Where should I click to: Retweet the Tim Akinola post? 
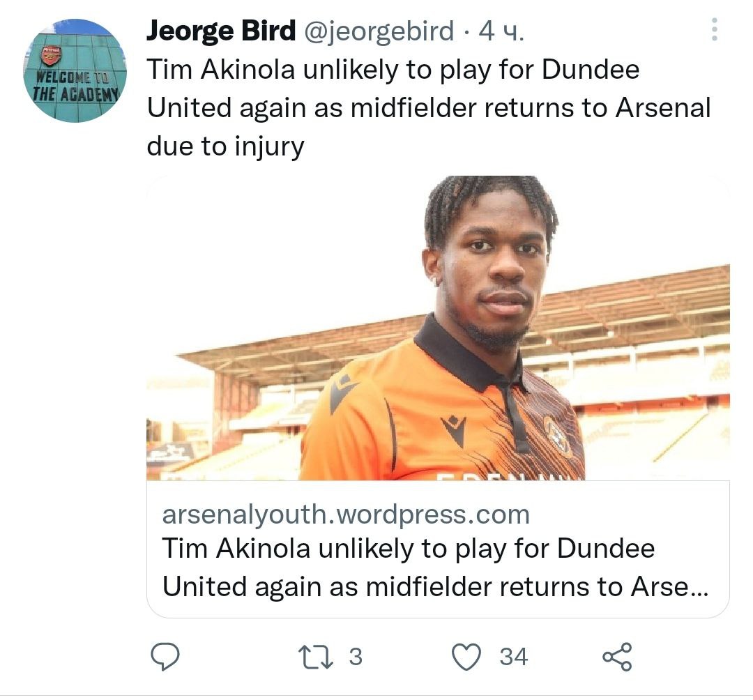point(308,657)
